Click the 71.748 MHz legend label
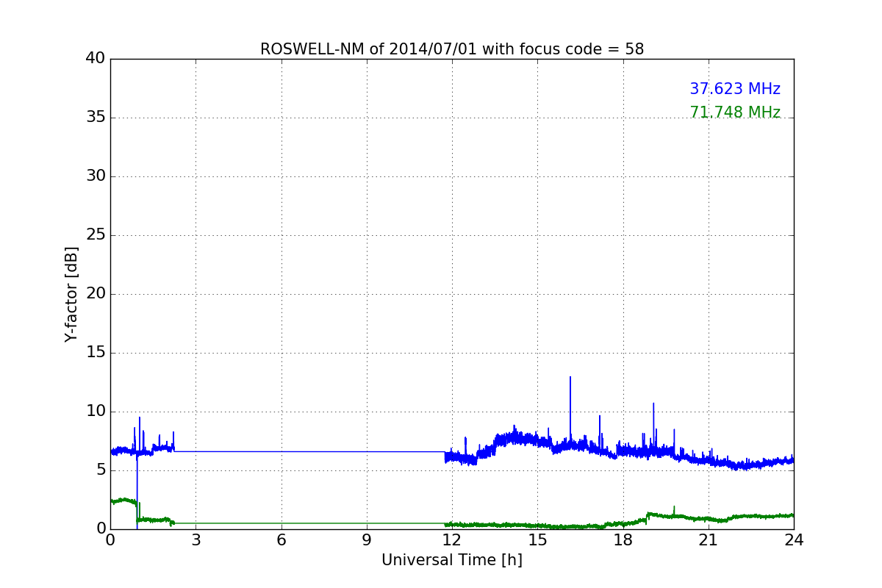This screenshot has height=588, width=882. (x=735, y=112)
